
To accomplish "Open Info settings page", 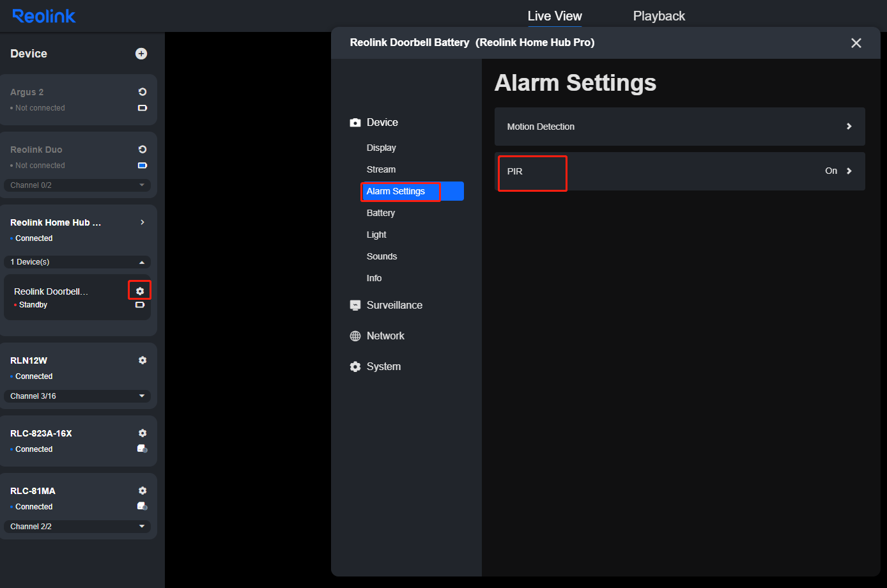I will click(374, 278).
